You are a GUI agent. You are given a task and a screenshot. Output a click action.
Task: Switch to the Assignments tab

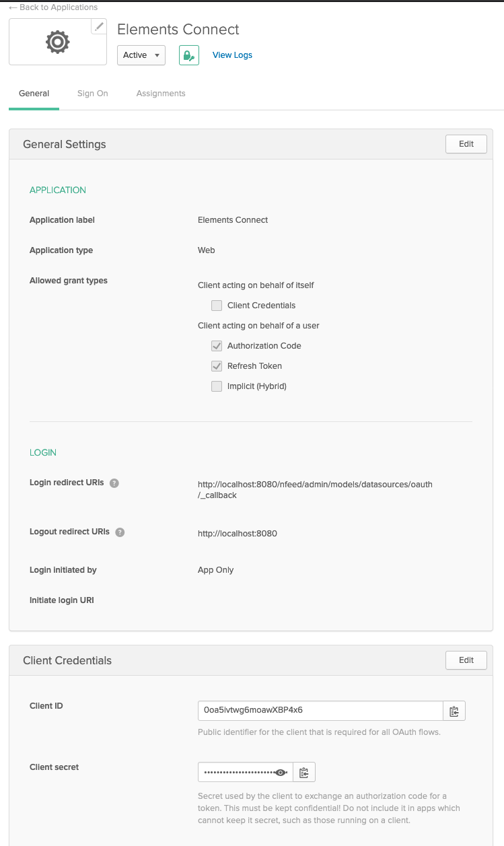161,94
